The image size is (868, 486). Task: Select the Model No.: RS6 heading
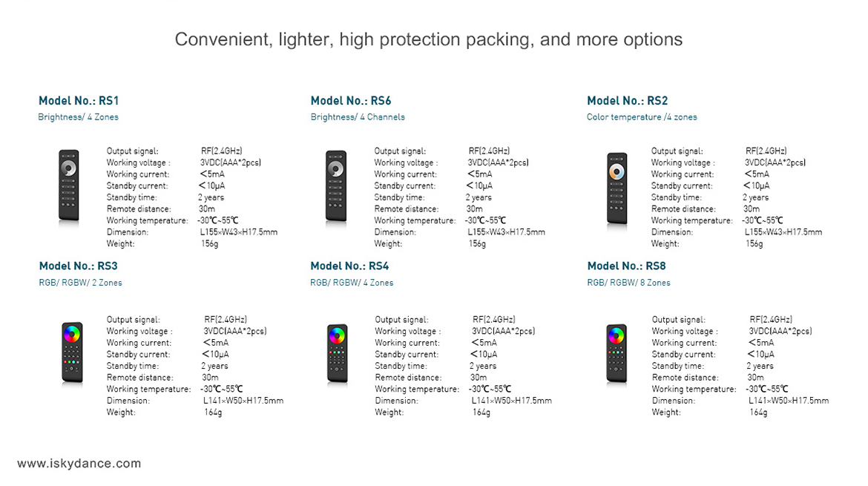[x=351, y=101]
